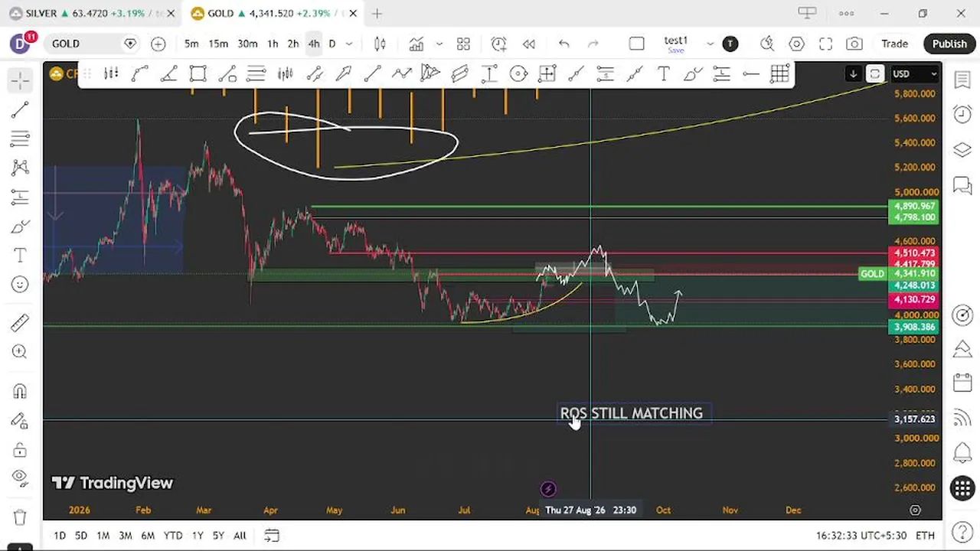Open the alerts clock icon in right sidebar
The image size is (980, 551).
pyautogui.click(x=962, y=114)
